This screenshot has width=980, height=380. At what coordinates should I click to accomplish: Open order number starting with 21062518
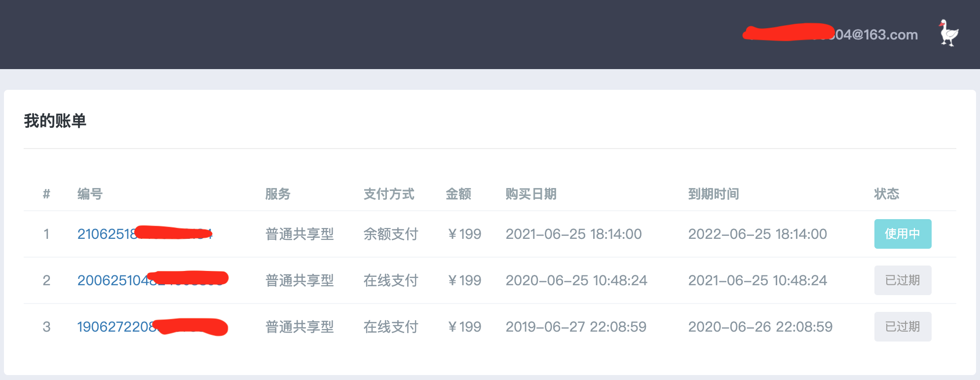[144, 234]
